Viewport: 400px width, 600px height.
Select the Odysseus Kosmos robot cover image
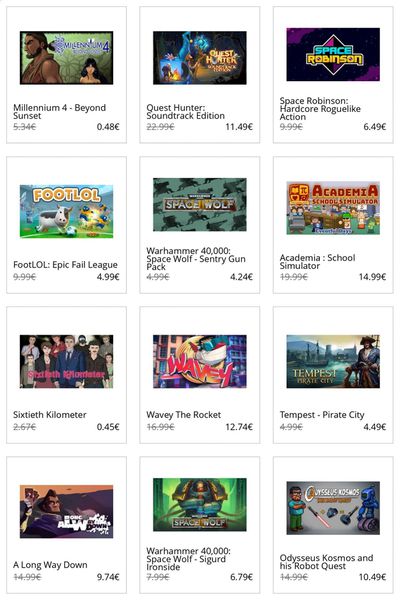tap(333, 508)
